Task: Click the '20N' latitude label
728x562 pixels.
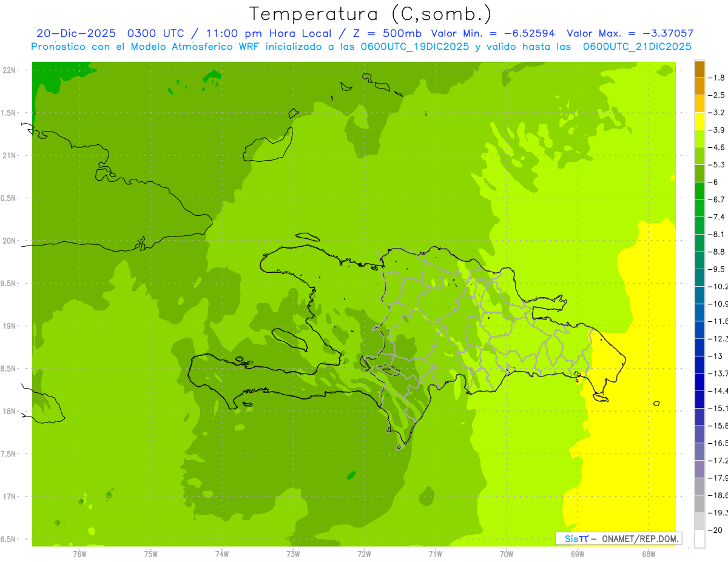Action: [x=9, y=241]
